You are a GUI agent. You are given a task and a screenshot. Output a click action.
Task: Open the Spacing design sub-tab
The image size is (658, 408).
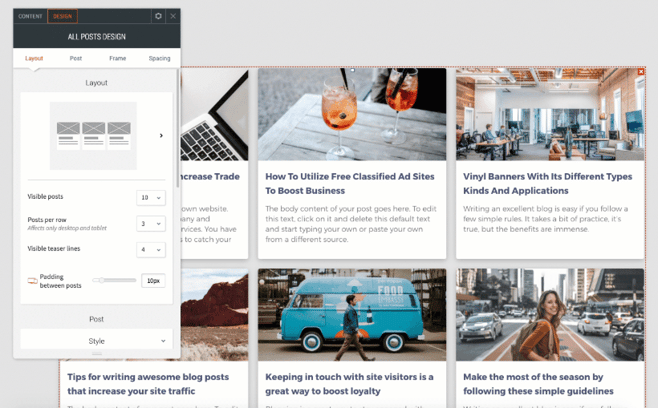coord(159,59)
